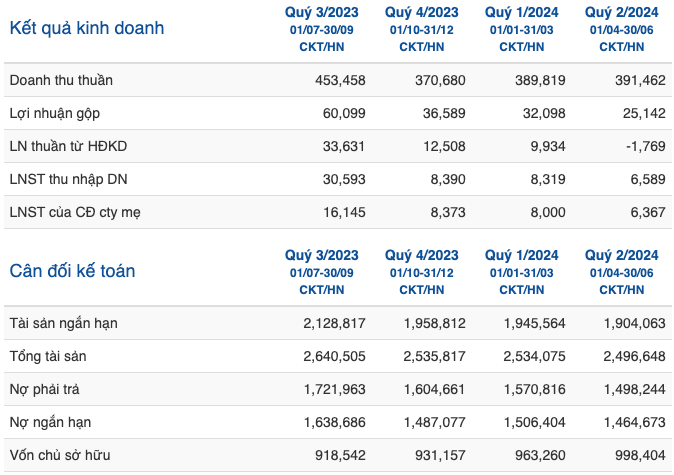Select Quý 4/2023 column header in results table
674x475 pixels.
point(422,29)
